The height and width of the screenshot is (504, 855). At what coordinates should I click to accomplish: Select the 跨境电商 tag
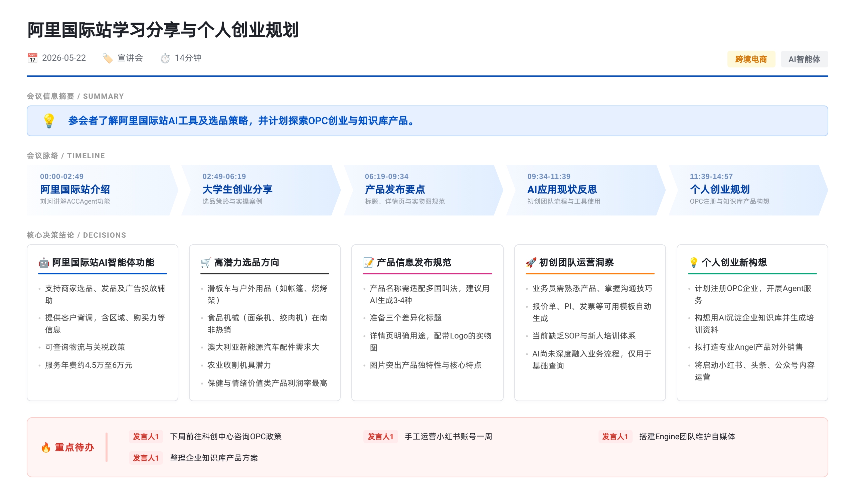coord(751,59)
